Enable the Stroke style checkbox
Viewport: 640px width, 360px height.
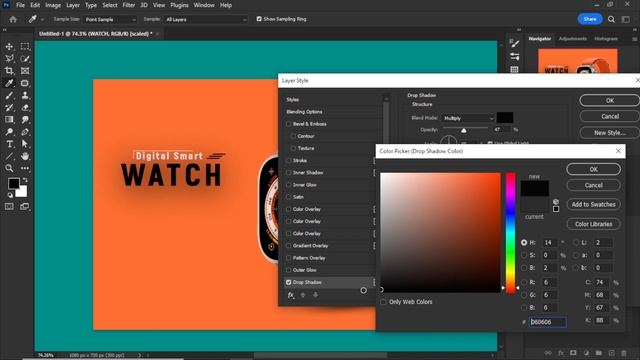pos(289,160)
